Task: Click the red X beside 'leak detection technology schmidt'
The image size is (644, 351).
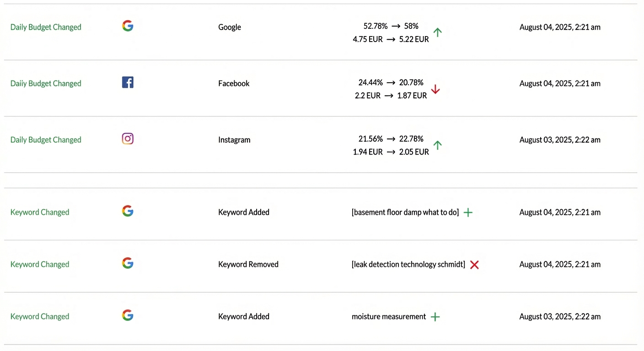Action: click(x=474, y=265)
